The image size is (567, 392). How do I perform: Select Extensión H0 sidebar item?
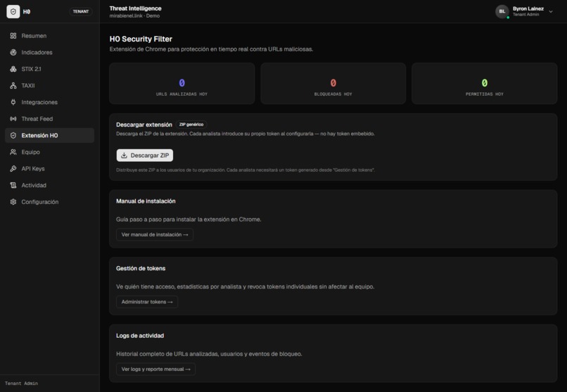(49, 136)
